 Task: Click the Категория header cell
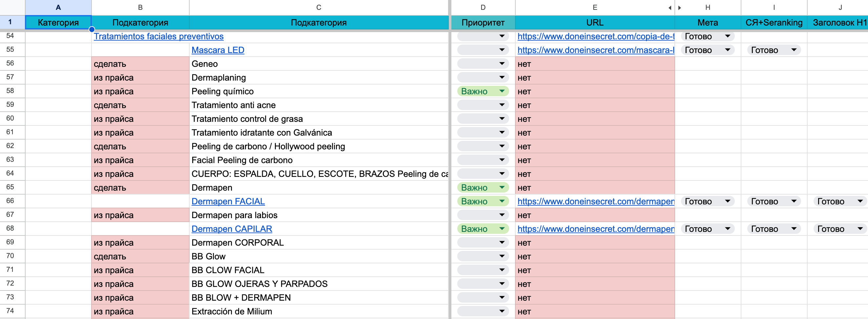pyautogui.click(x=58, y=23)
